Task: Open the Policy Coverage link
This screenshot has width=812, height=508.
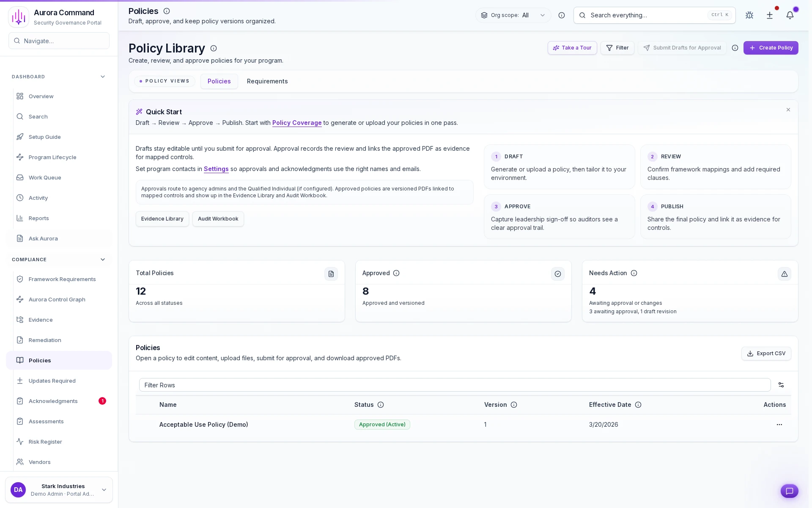Action: click(297, 123)
